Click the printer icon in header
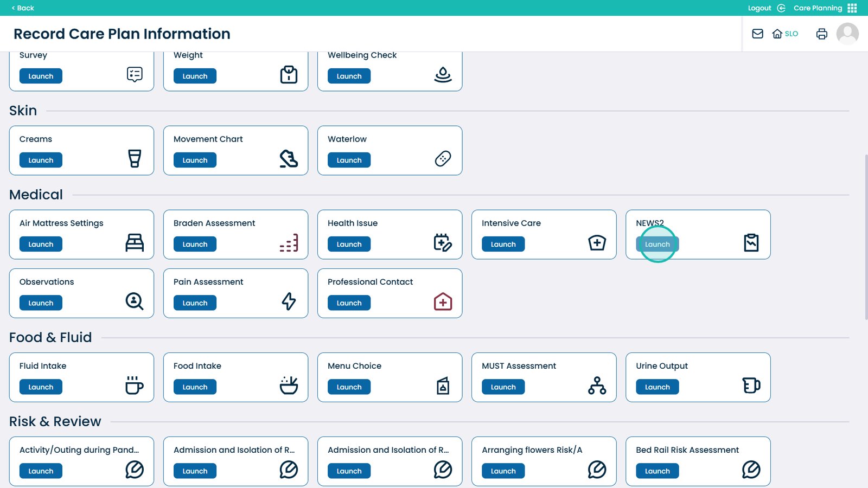The height and width of the screenshot is (488, 868). [822, 34]
